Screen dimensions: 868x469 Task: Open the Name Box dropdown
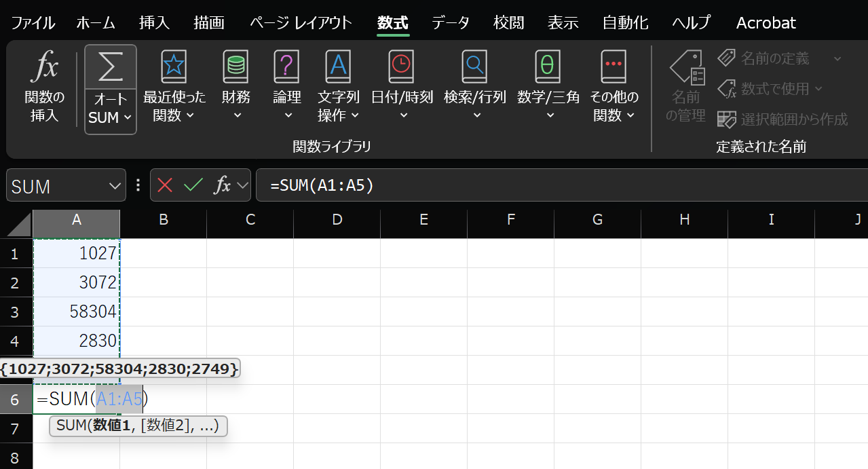pos(114,185)
